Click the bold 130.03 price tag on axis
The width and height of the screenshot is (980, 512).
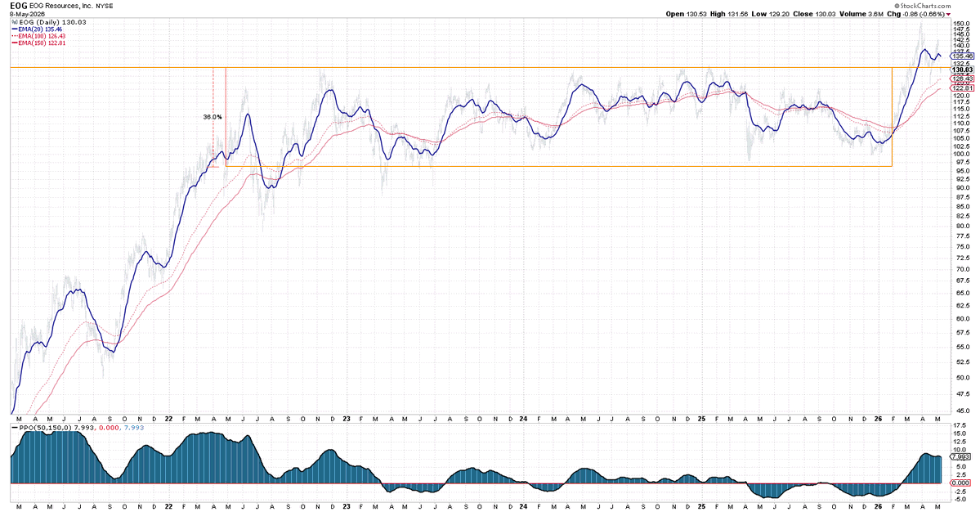coord(961,70)
